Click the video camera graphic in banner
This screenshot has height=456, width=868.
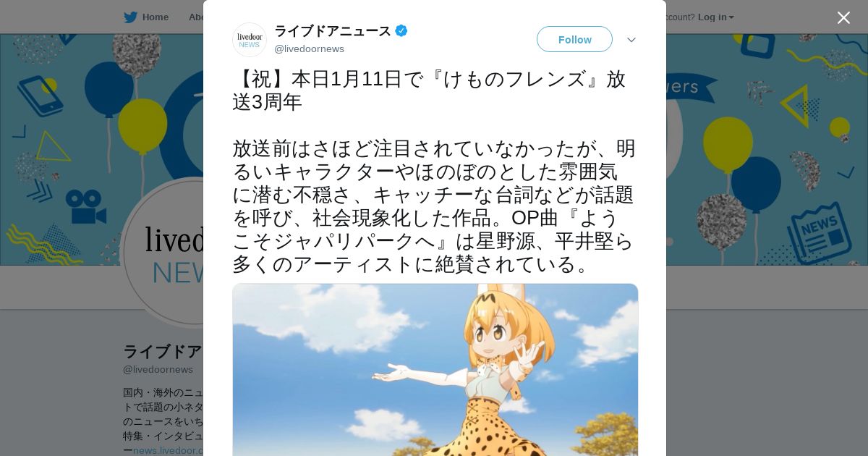coord(85,207)
